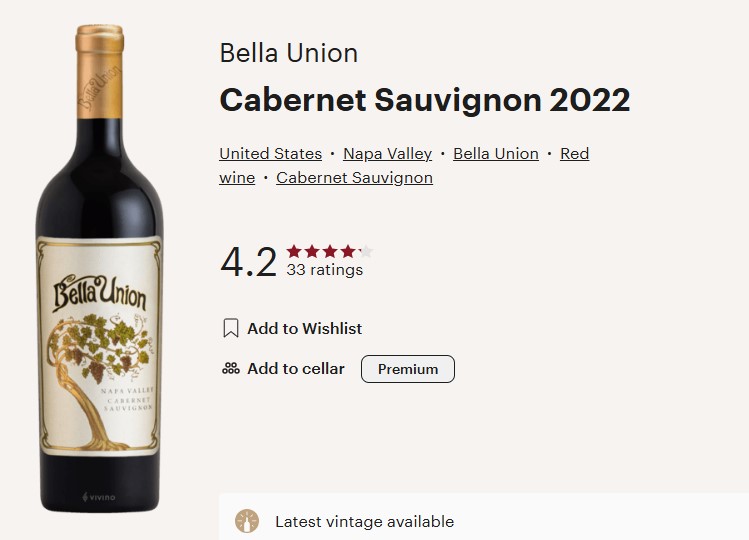Click the Premium button
Viewport: 749px width, 540px height.
coord(408,369)
